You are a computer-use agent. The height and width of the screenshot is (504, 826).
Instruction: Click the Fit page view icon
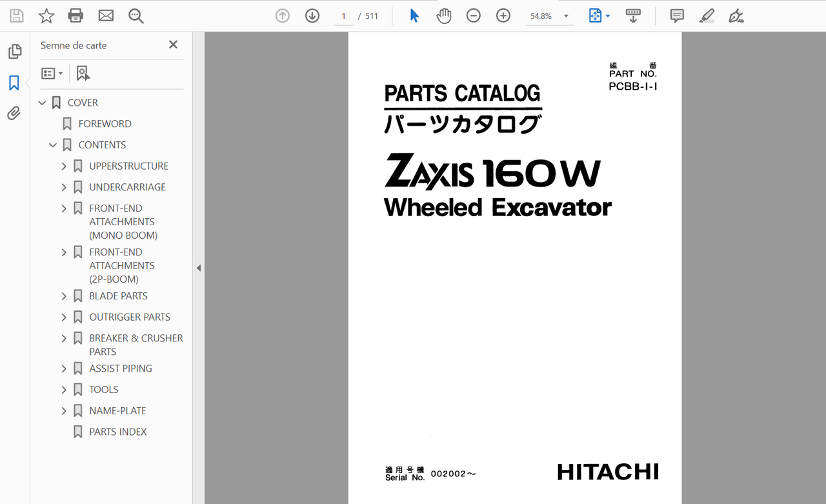[x=595, y=16]
